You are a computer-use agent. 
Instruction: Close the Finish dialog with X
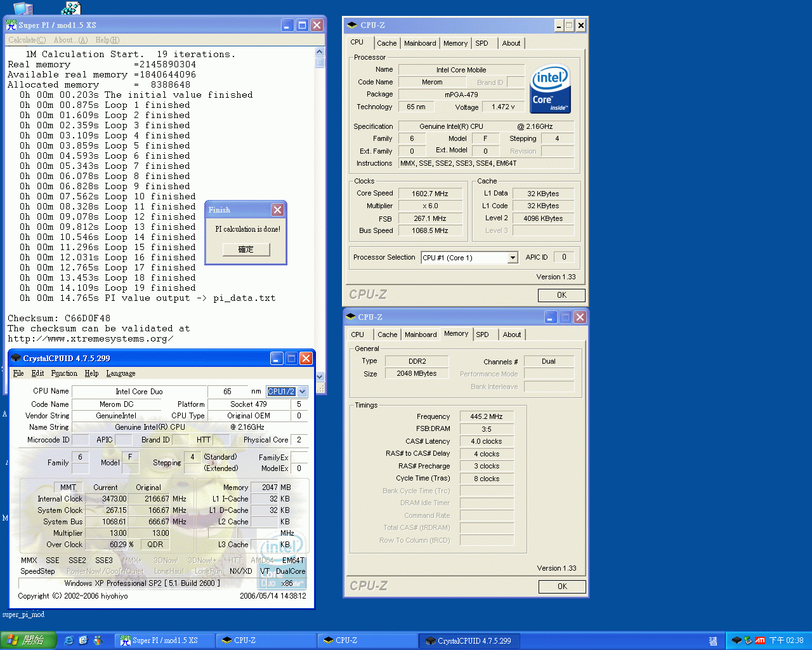pos(277,209)
